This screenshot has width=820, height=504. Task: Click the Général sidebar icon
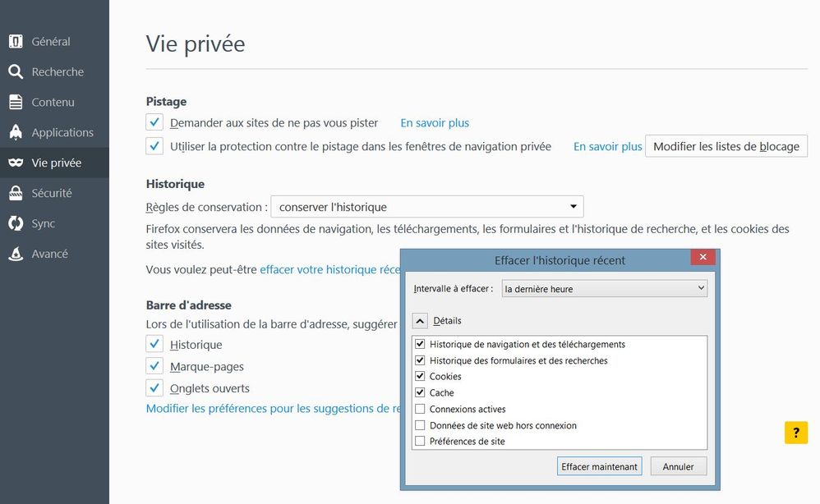click(16, 42)
